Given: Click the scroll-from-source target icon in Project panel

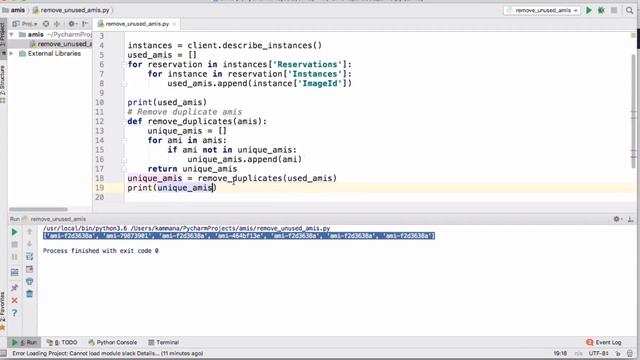Looking at the screenshot, I should tap(46, 24).
